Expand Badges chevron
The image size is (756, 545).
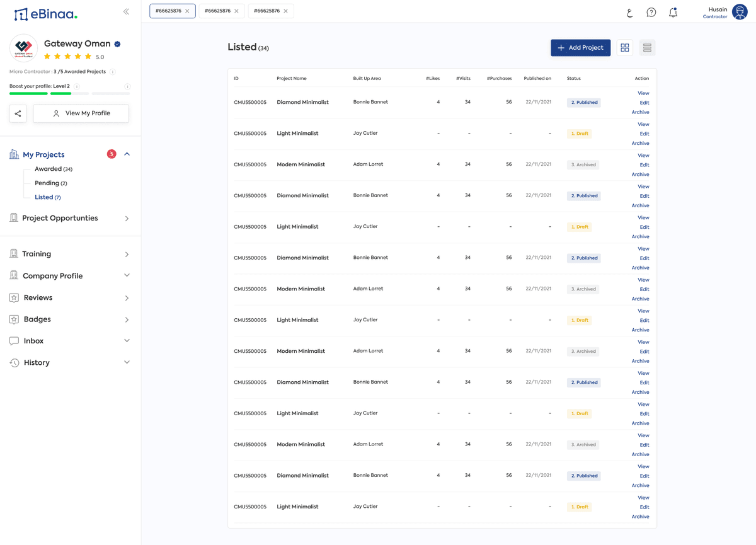pyautogui.click(x=127, y=320)
